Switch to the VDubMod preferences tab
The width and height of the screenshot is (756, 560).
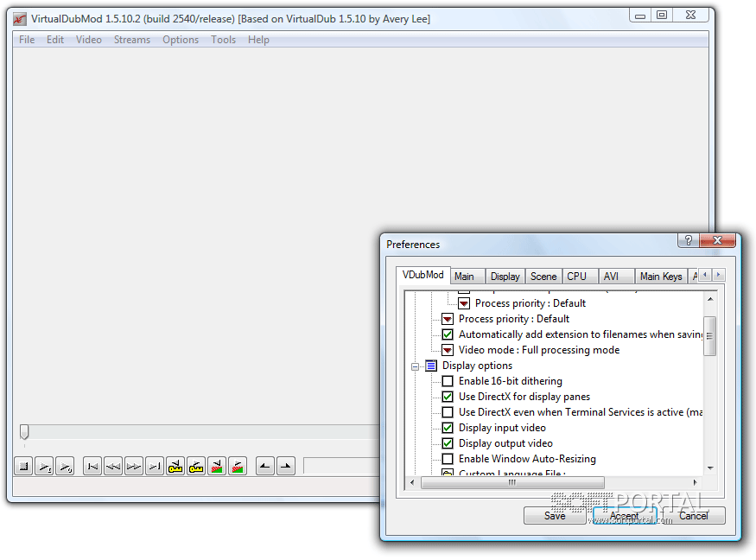coord(422,275)
